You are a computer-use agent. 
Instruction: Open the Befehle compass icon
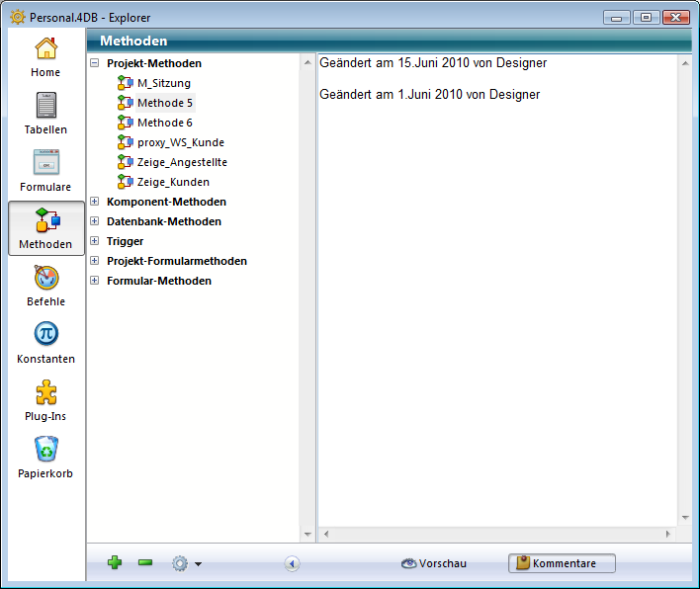45,285
